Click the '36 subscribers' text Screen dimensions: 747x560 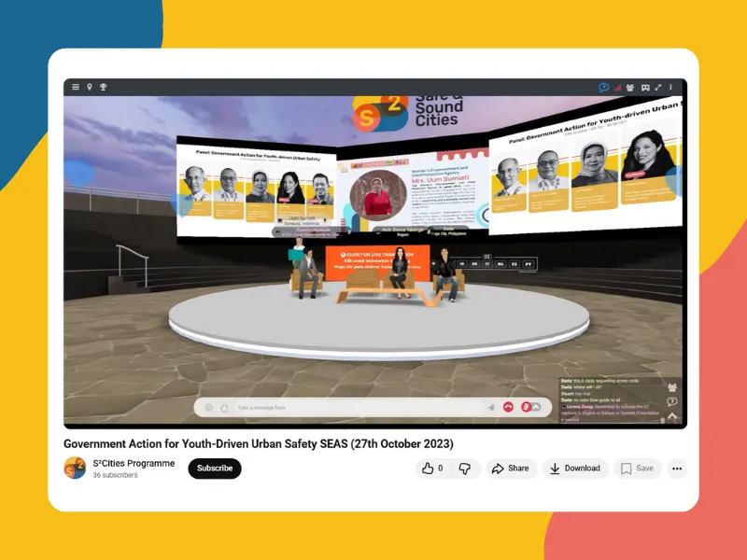click(115, 475)
